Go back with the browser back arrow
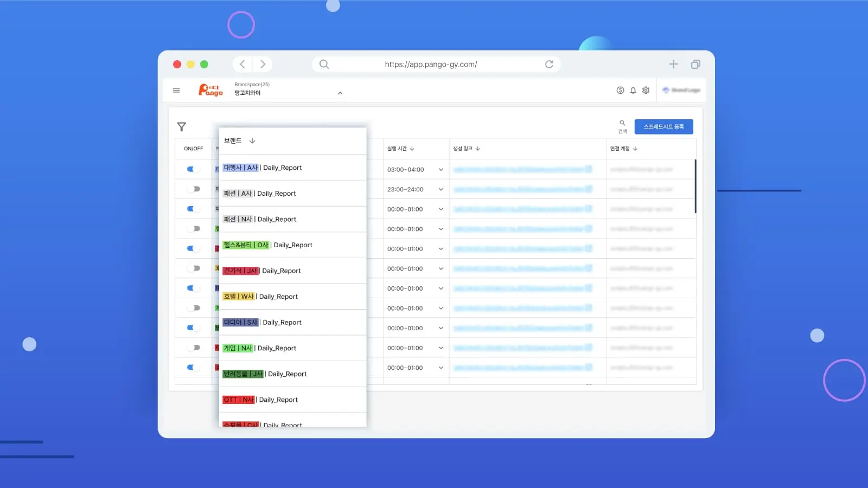 [242, 65]
